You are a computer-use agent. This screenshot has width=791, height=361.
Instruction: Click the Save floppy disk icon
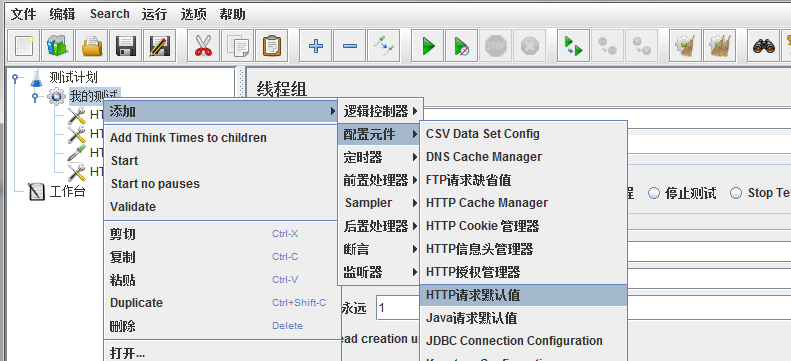[126, 46]
